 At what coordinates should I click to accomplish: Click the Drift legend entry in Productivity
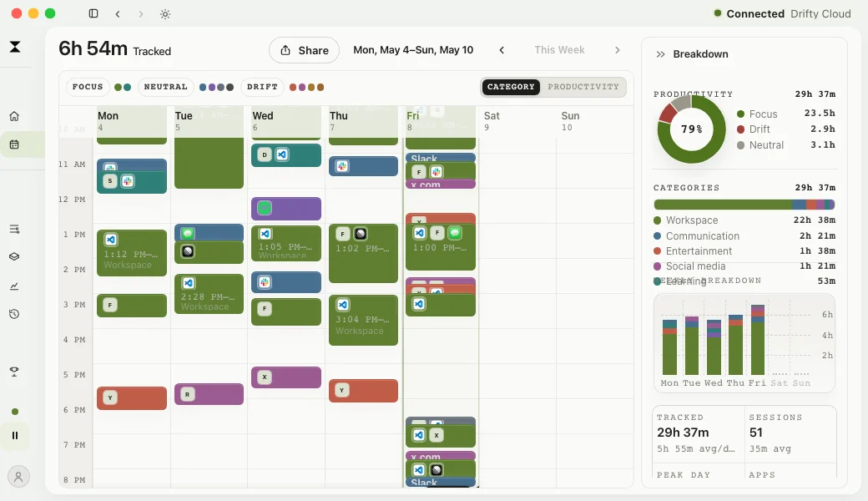(785, 129)
